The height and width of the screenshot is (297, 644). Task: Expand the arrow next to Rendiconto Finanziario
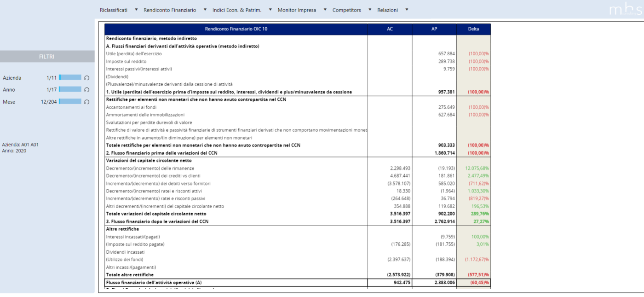[205, 10]
